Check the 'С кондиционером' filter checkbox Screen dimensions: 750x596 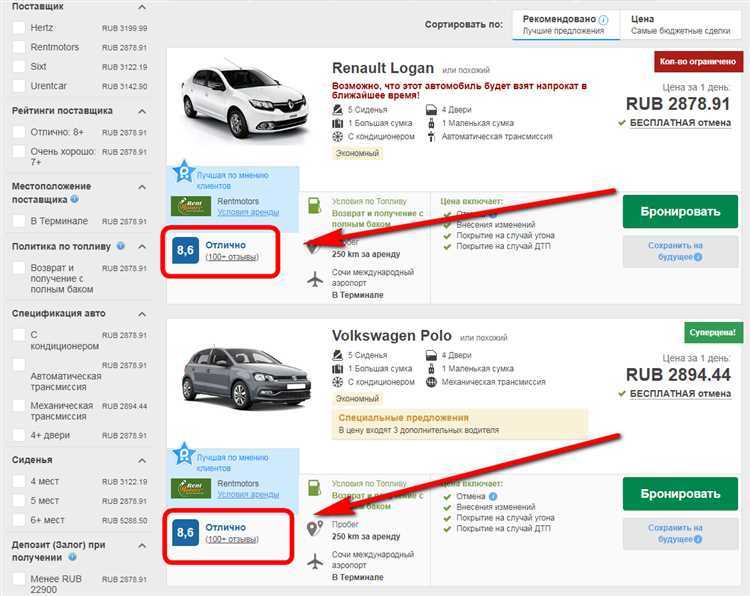point(19,335)
